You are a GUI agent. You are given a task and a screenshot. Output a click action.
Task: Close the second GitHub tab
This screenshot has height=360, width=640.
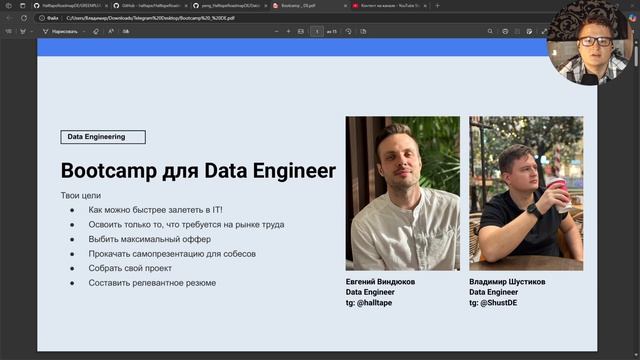186,6
